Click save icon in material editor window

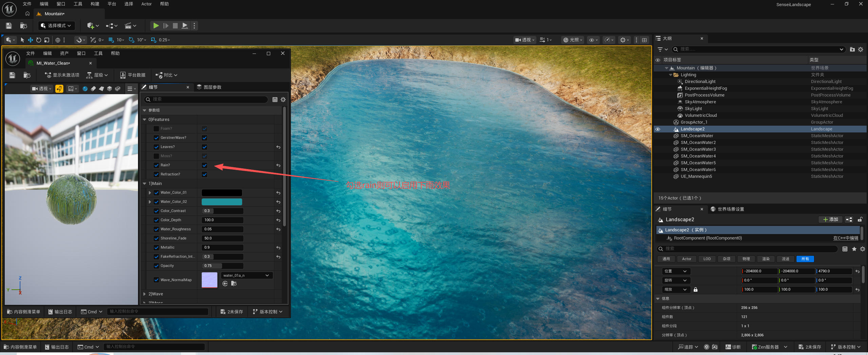pos(12,75)
